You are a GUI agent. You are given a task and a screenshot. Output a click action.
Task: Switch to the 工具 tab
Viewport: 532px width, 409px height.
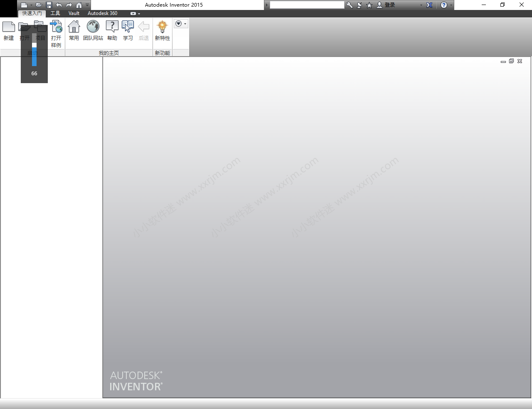(55, 13)
